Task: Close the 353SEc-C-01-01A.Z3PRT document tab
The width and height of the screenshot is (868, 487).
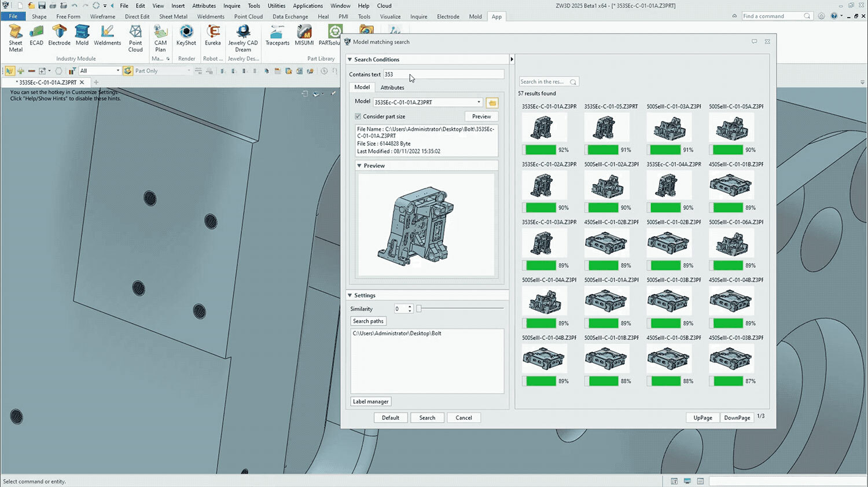Action: tap(82, 82)
